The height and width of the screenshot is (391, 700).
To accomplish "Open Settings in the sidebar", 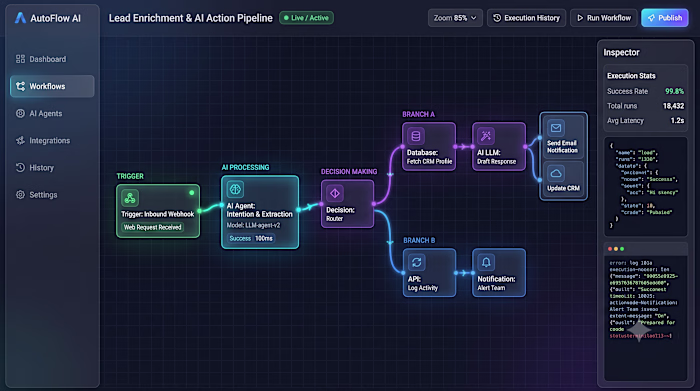I will pyautogui.click(x=52, y=195).
